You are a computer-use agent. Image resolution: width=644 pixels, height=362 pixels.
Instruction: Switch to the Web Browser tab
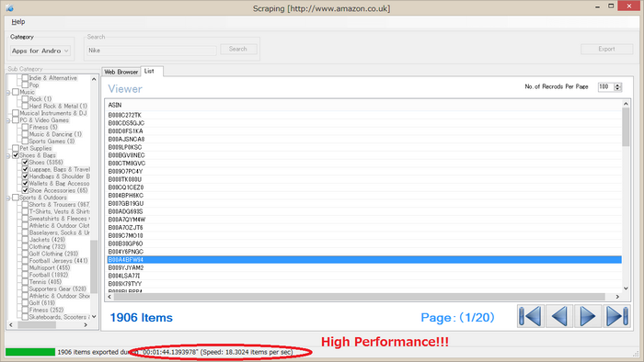click(x=121, y=72)
